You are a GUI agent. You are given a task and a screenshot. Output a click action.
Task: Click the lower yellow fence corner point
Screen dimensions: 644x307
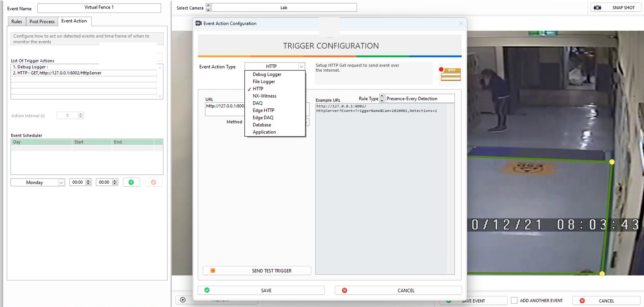click(x=602, y=274)
